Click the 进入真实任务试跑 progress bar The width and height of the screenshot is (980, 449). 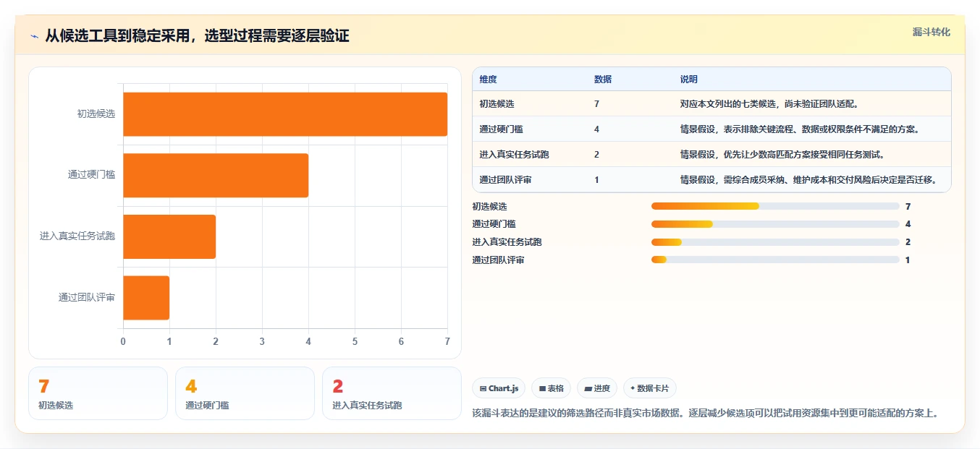(x=775, y=242)
